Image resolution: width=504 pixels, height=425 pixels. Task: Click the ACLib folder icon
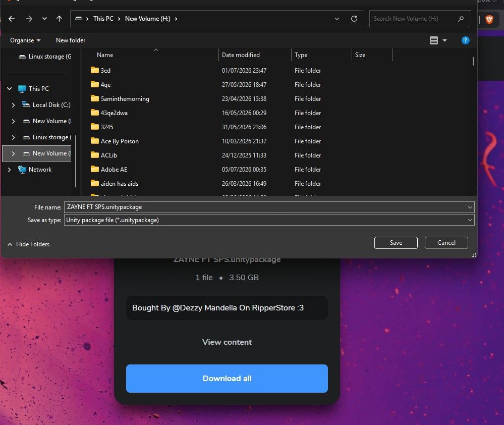94,155
